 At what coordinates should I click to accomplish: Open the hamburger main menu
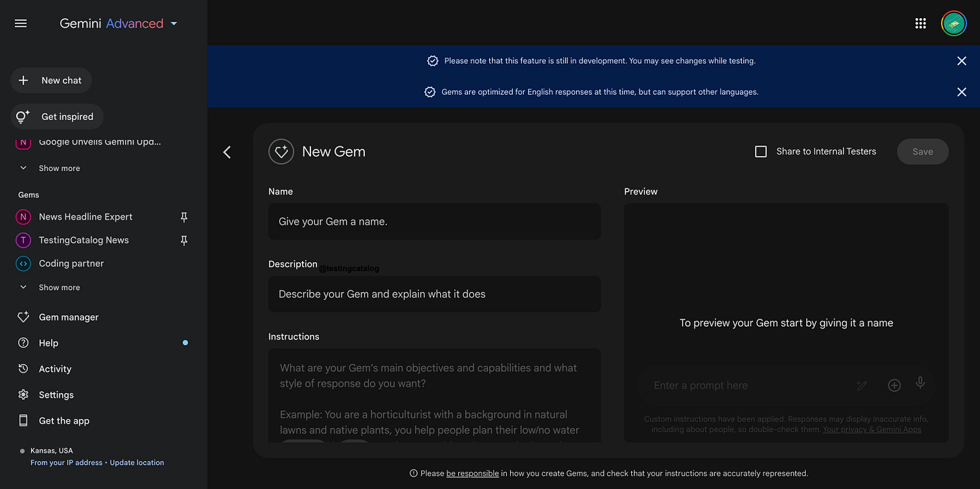[x=21, y=24]
